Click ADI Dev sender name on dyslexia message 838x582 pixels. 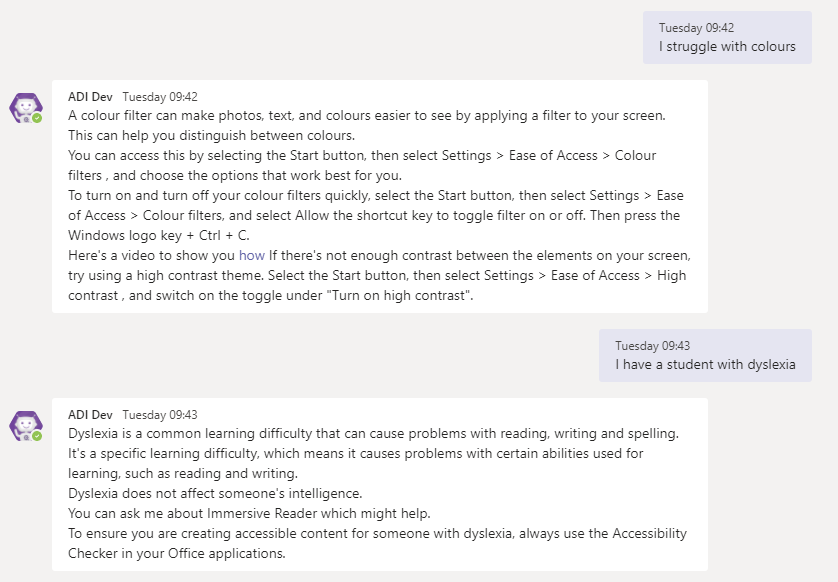(x=90, y=414)
